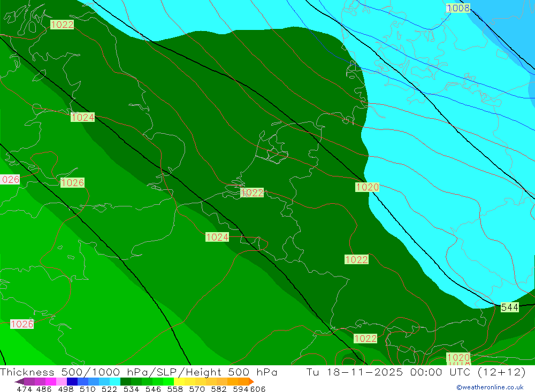
Task: Click the forecast date 'Tu 18-11-2025 00:00 UTC (12+12)'
Action: (x=416, y=372)
